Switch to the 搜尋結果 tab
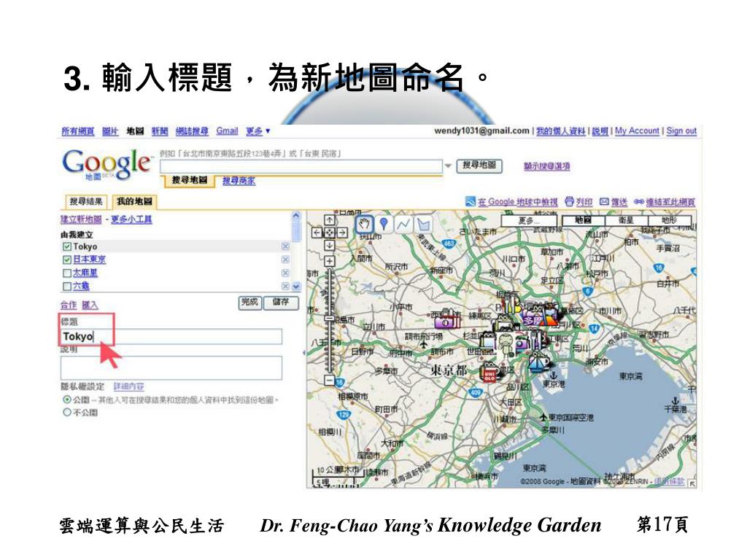Image resolution: width=747 pixels, height=560 pixels. pyautogui.click(x=86, y=201)
